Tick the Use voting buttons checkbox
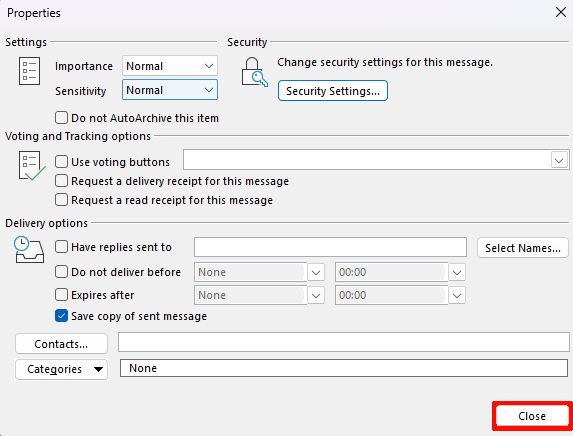 [x=61, y=162]
